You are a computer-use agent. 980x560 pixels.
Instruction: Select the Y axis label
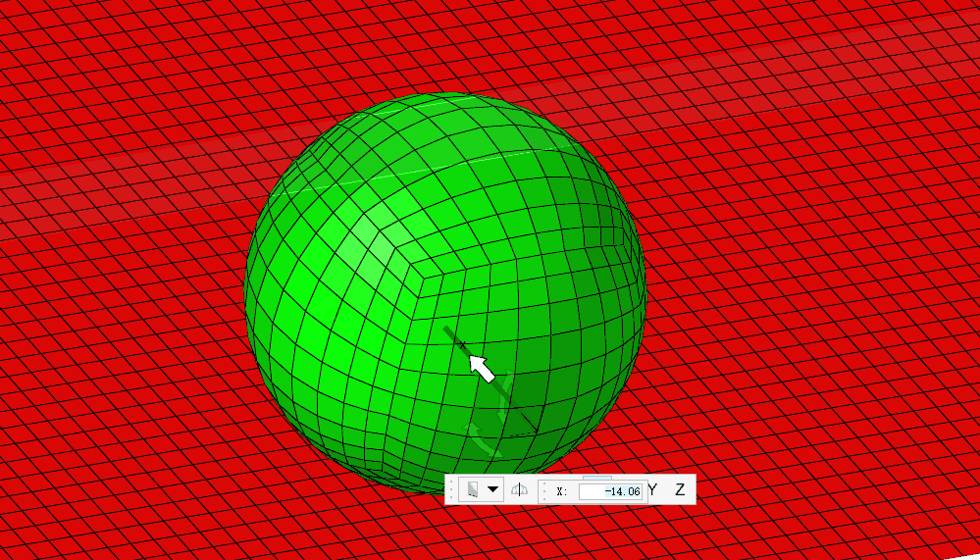653,490
